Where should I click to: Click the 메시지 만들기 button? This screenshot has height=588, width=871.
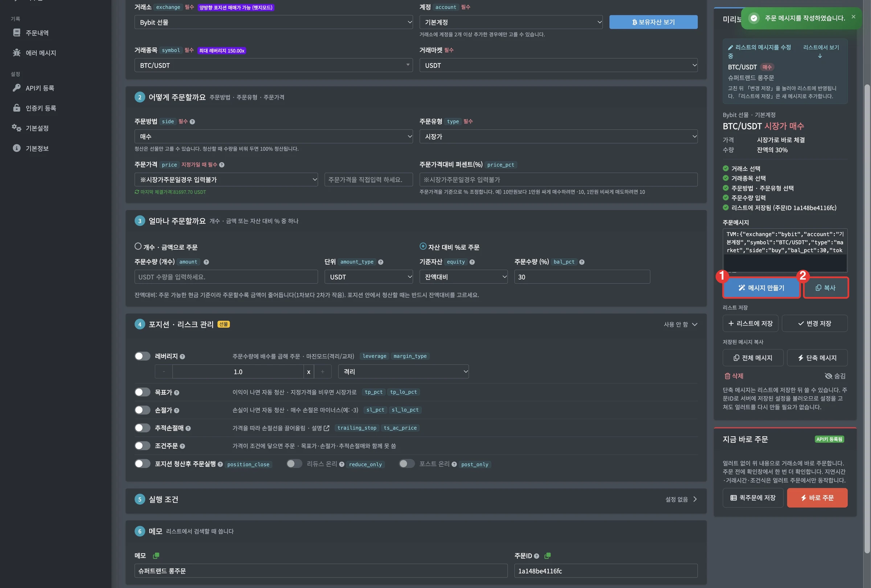coord(761,288)
